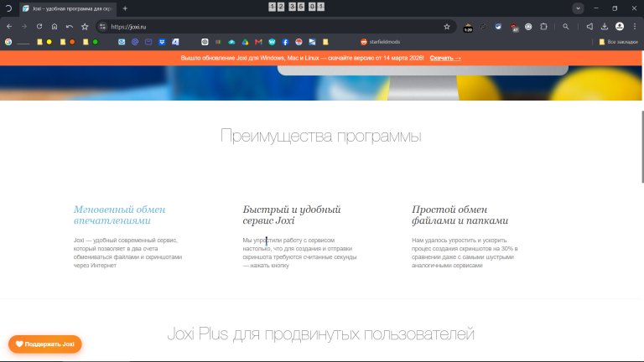Click paragraph starting Joxi — удобный современный сервис
This screenshot has height=362, width=644.
click(127, 253)
